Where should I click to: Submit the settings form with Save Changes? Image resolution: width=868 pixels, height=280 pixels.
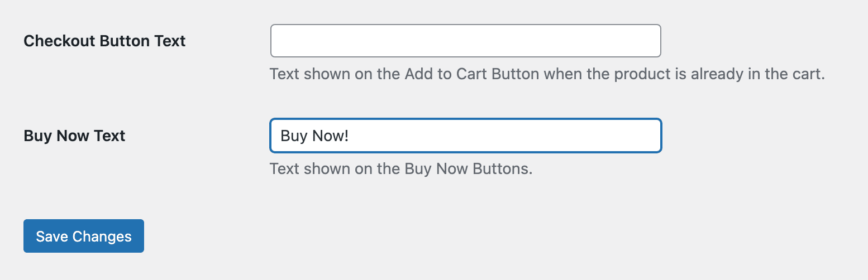(84, 236)
